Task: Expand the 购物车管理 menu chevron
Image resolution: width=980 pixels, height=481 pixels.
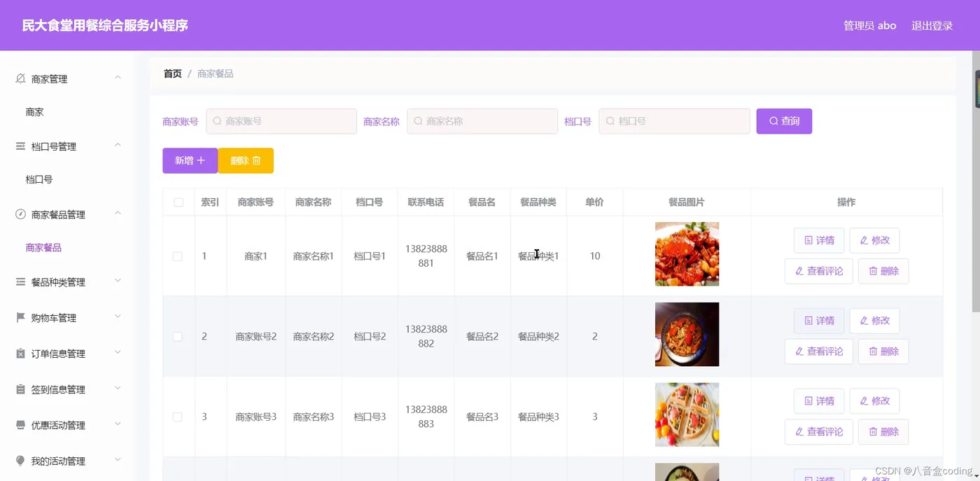Action: [x=118, y=316]
